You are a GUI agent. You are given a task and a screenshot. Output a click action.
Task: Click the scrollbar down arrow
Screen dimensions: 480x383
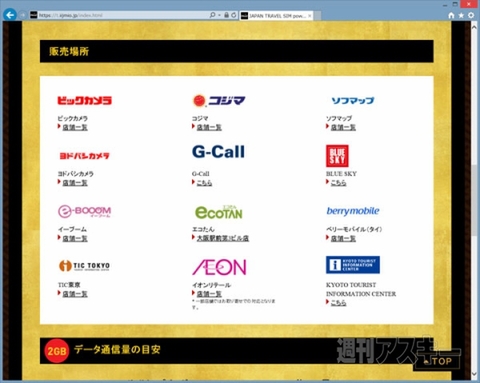(474, 374)
